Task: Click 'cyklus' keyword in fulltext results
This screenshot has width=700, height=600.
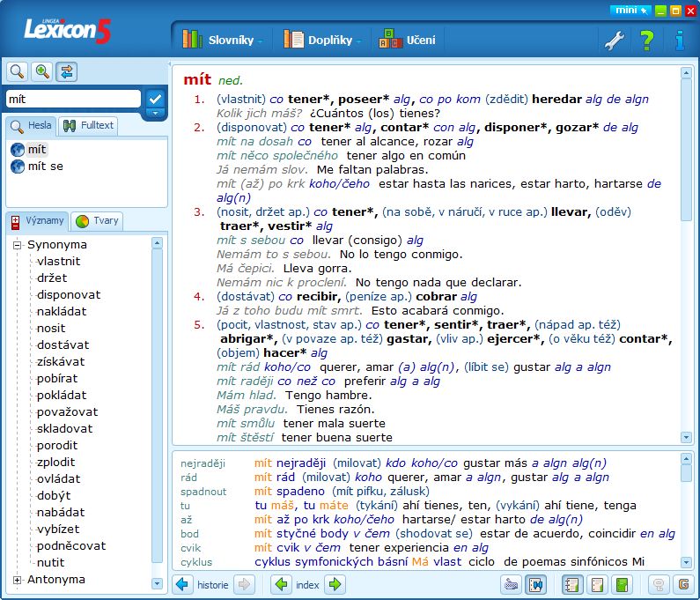Action: pyautogui.click(x=196, y=562)
